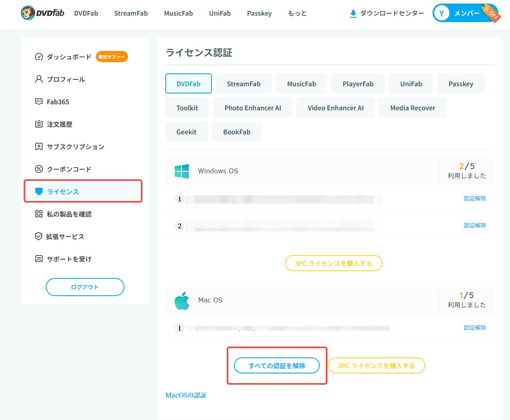Go to ダッシュボード in sidebar
Viewport: 510px width, 420px height.
tap(69, 57)
